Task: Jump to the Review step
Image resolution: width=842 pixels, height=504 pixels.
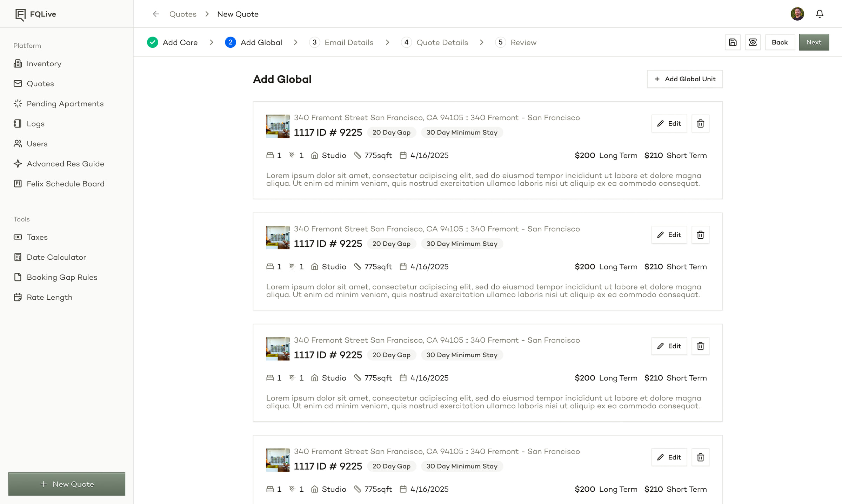Action: click(516, 42)
